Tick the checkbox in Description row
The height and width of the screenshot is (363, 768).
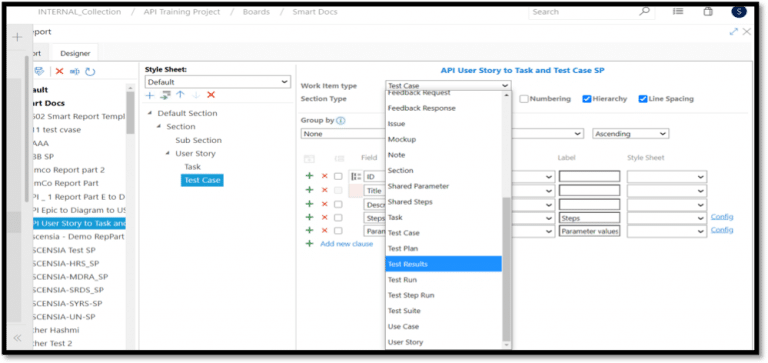click(338, 204)
